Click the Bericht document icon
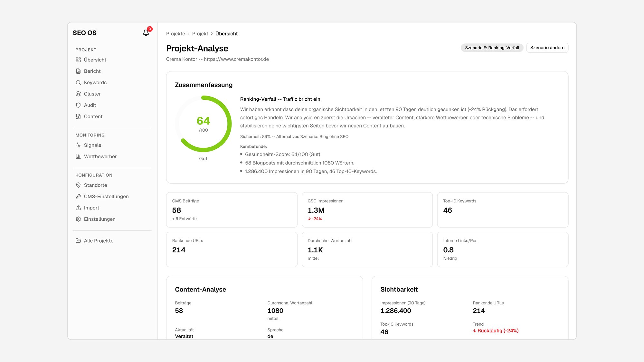 click(78, 71)
